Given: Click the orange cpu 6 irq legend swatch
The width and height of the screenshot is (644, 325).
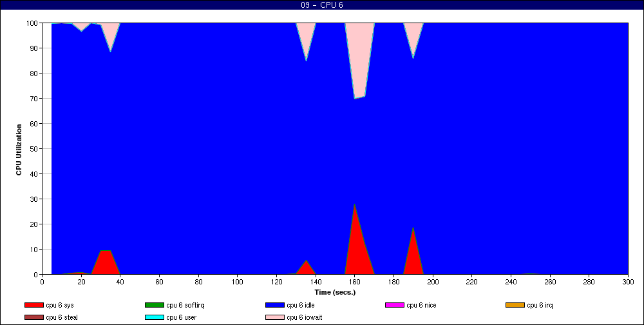Looking at the screenshot, I should (x=515, y=305).
